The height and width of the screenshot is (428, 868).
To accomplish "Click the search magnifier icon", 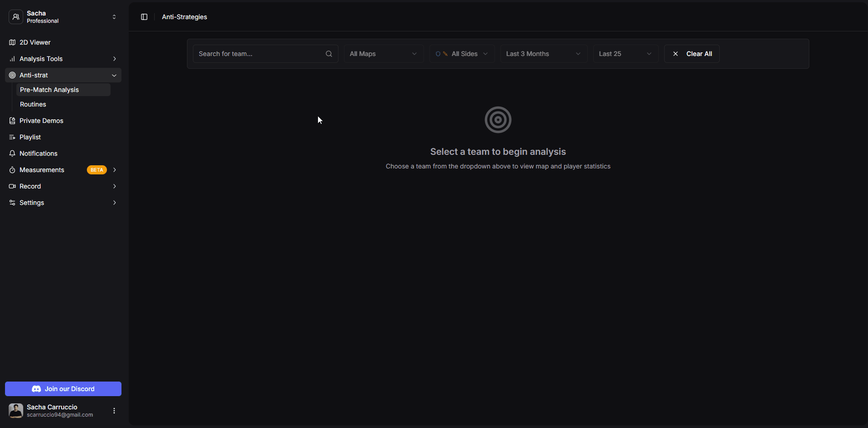I will pos(328,54).
